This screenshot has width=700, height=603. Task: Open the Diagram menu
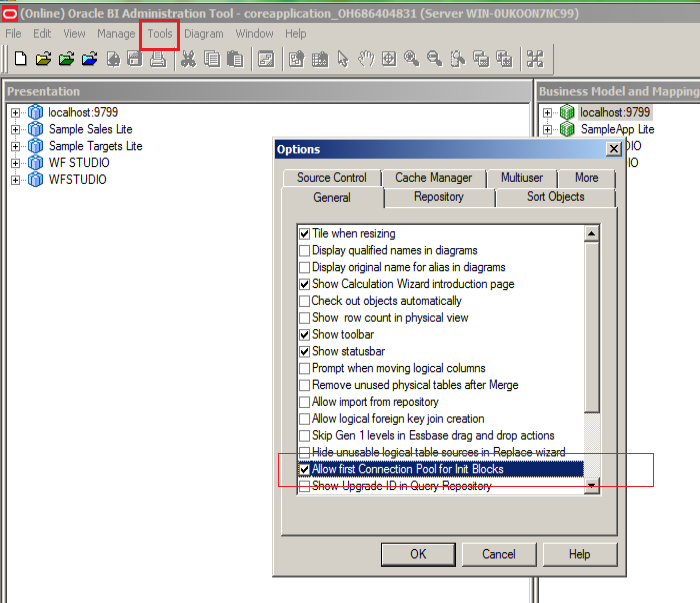[204, 34]
